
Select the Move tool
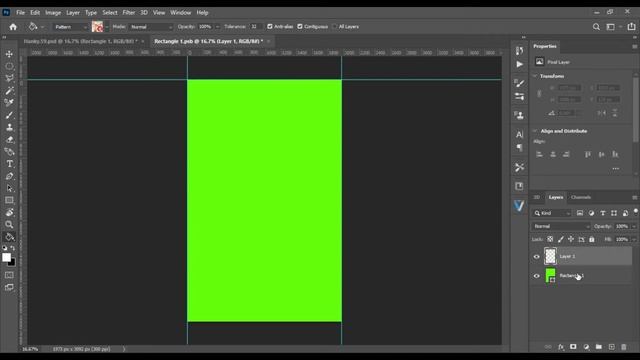click(9, 54)
